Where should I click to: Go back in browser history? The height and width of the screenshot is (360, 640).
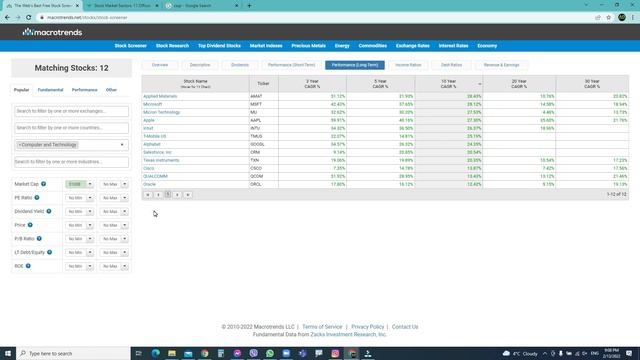pos(7,18)
